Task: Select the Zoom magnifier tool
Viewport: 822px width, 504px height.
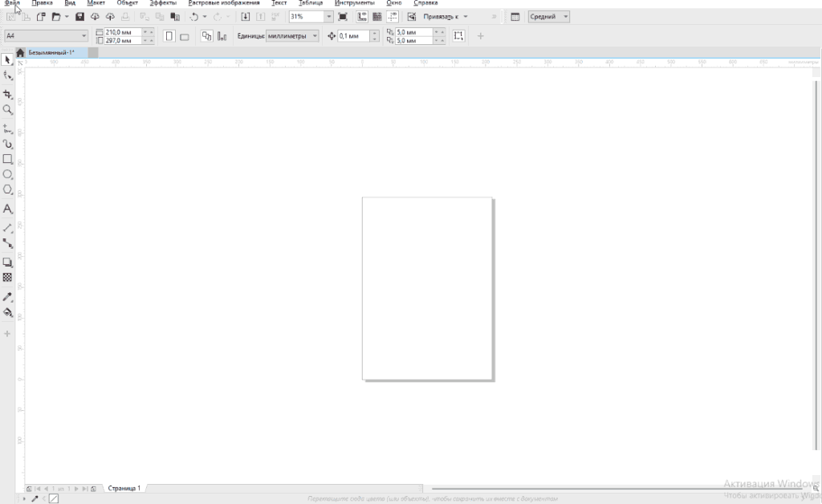Action: [7, 109]
